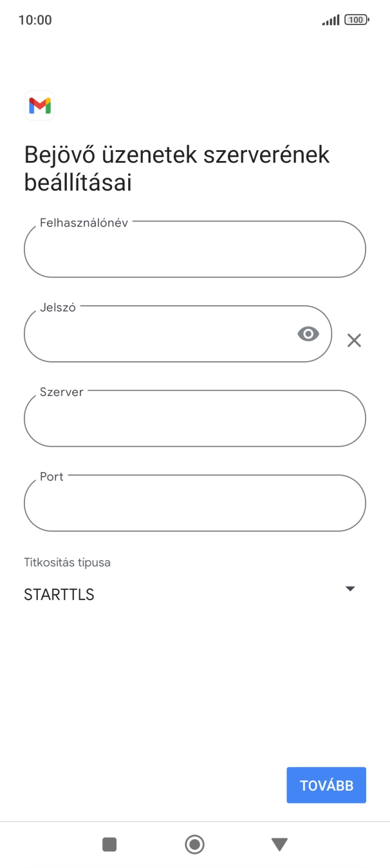Clear the password with the X icon
This screenshot has width=390, height=868.
click(x=354, y=340)
